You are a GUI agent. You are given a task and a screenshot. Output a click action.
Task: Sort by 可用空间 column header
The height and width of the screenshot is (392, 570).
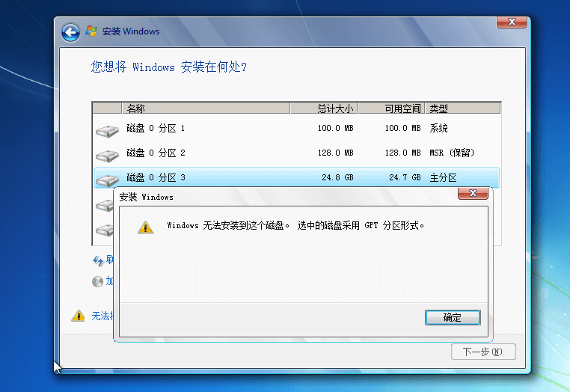coord(391,108)
